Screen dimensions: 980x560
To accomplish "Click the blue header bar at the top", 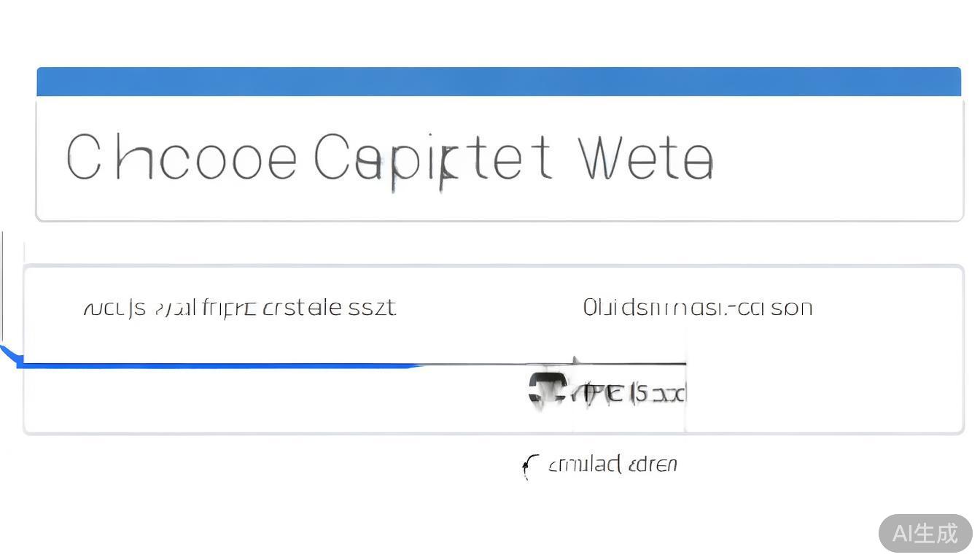I will coord(499,82).
